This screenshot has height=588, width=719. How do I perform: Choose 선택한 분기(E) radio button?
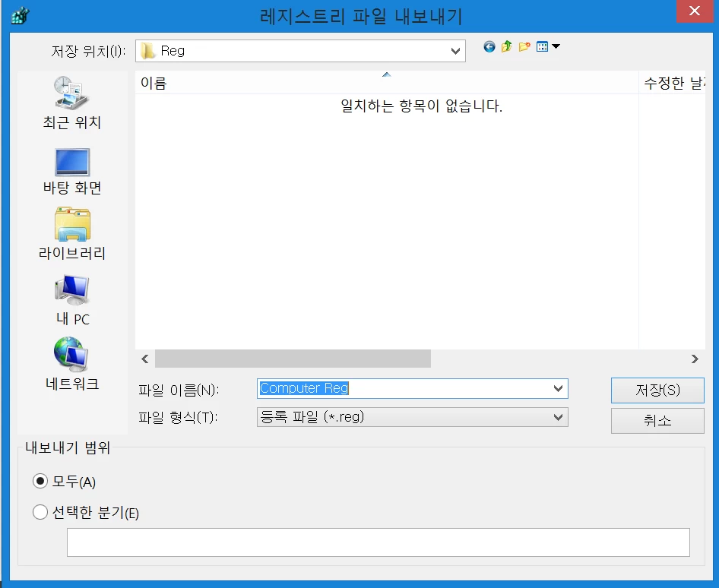[x=40, y=513]
